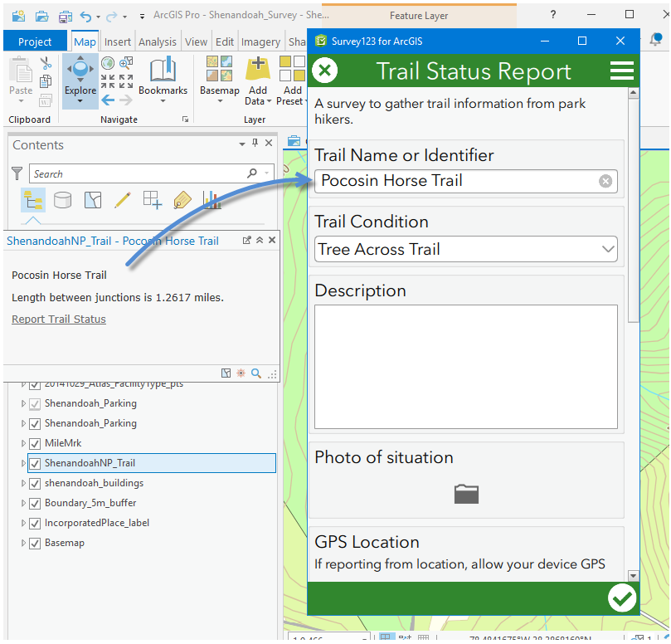
Task: Collapse the pop-up with the double chevron
Action: (x=260, y=240)
